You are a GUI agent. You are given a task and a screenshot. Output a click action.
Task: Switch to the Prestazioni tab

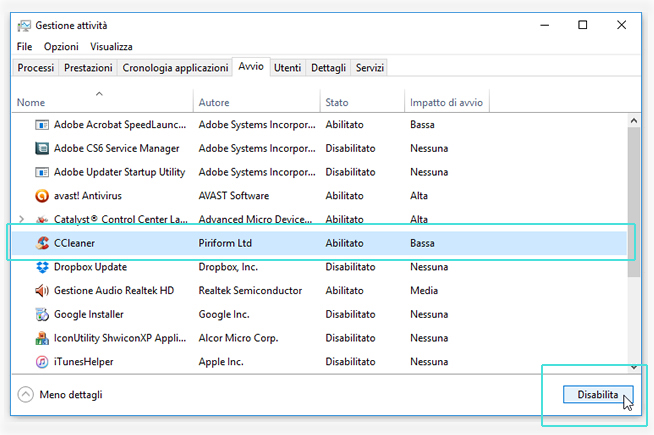click(88, 68)
